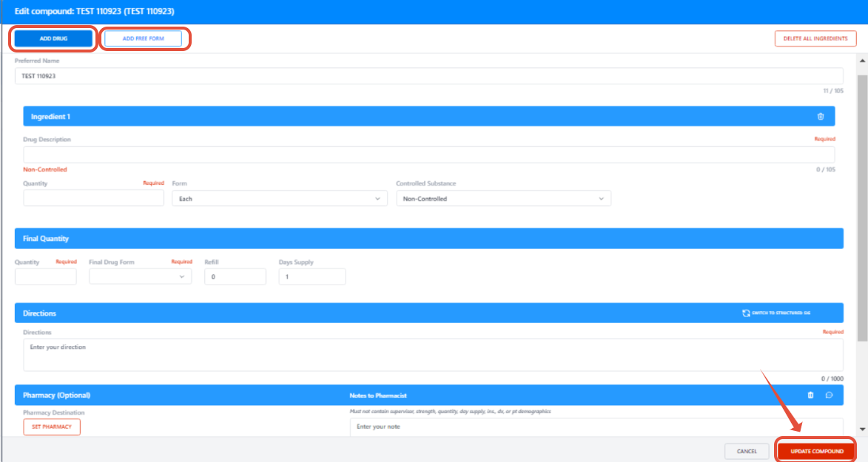
Task: Click the Notes to Pharmacist header text
Action: (x=378, y=395)
